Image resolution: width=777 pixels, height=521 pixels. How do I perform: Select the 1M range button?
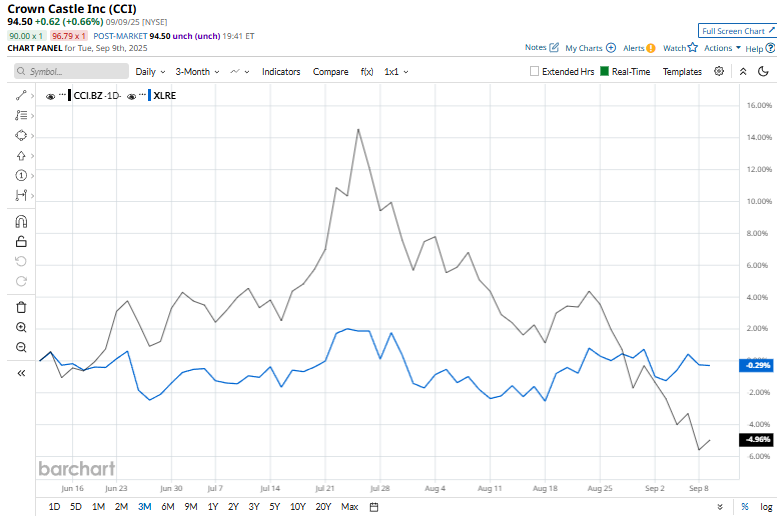[x=98, y=507]
